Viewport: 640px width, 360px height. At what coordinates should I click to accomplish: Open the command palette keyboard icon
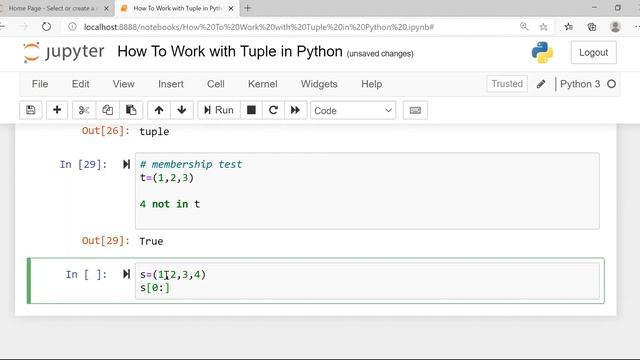point(415,110)
